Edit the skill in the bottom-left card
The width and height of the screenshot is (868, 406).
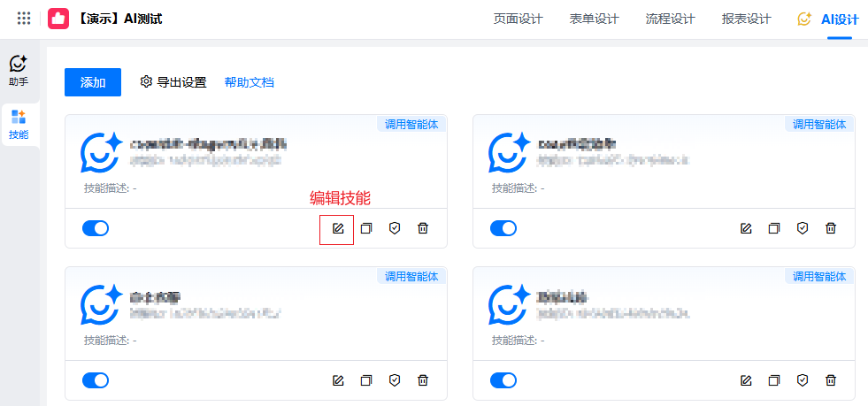pyautogui.click(x=337, y=380)
